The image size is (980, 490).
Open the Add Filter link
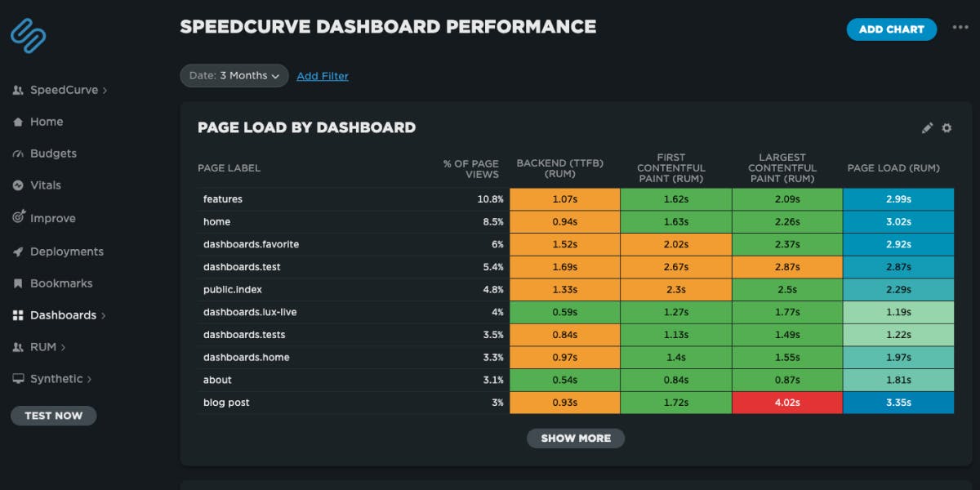322,76
